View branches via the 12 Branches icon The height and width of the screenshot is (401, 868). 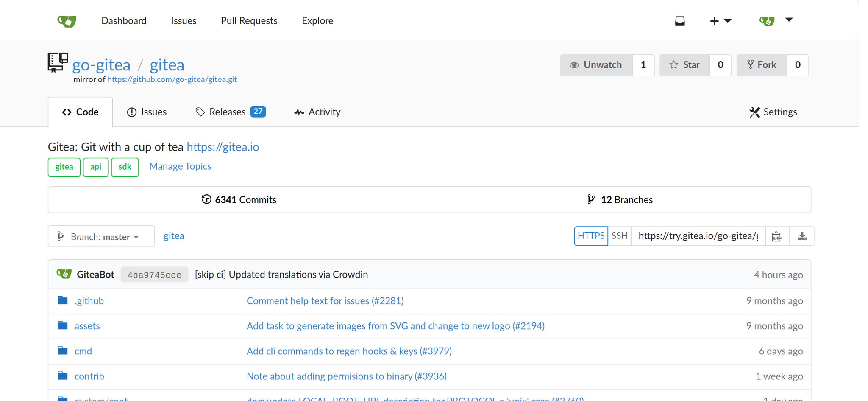click(x=590, y=199)
